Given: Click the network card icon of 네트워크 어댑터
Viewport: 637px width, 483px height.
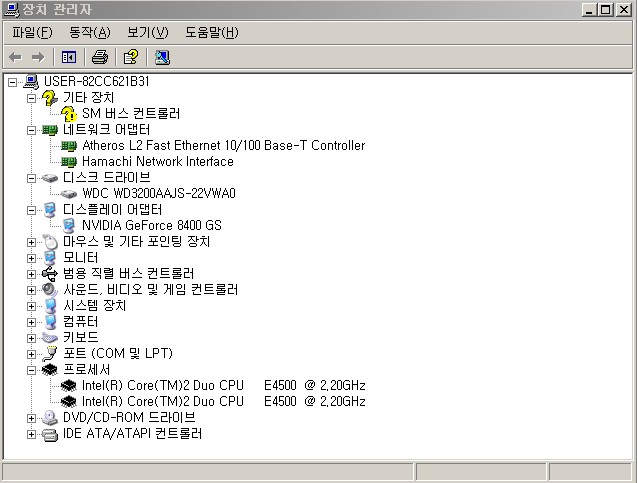Looking at the screenshot, I should 50,130.
